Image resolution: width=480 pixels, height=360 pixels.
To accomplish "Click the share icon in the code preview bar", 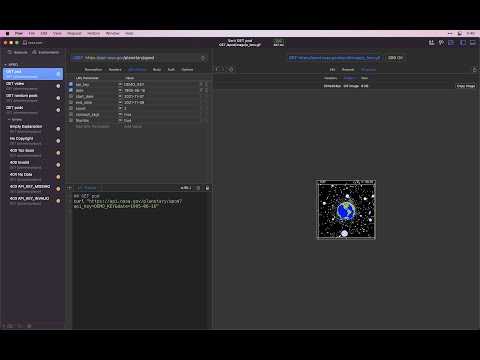I will coord(198,188).
